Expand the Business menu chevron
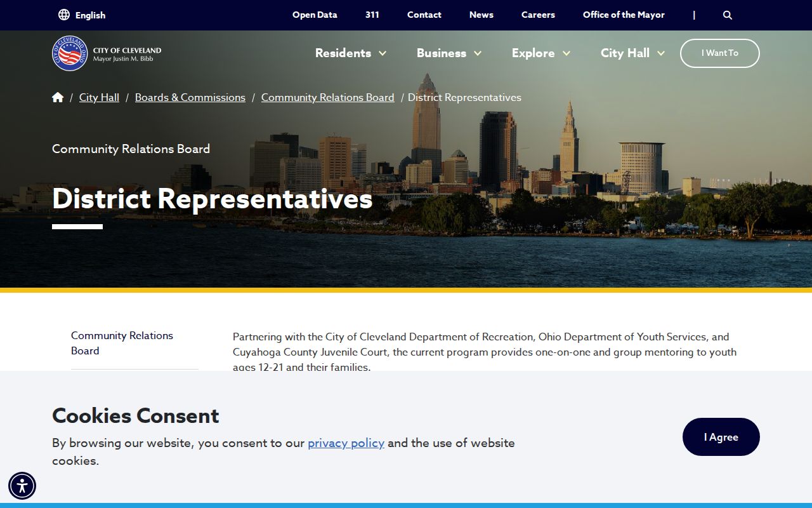The width and height of the screenshot is (812, 508). tap(478, 53)
